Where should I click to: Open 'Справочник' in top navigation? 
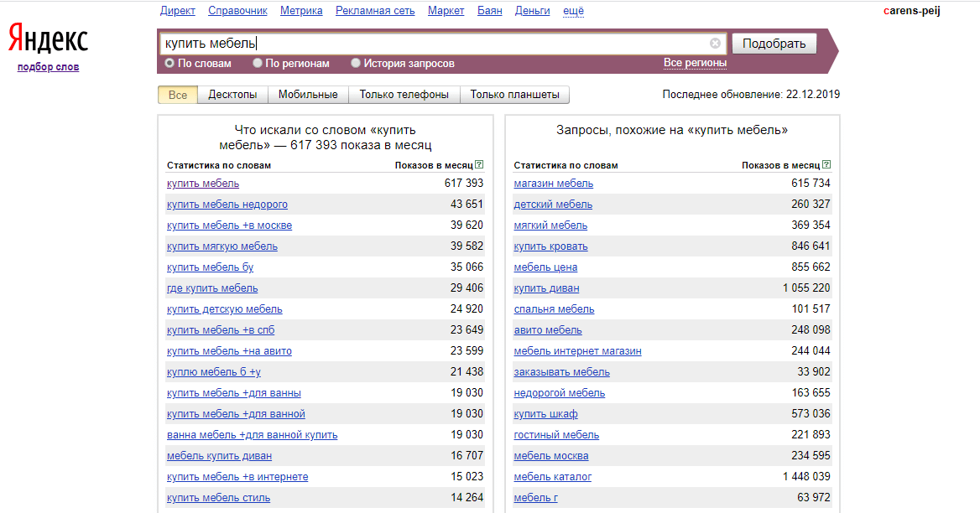[x=237, y=11]
